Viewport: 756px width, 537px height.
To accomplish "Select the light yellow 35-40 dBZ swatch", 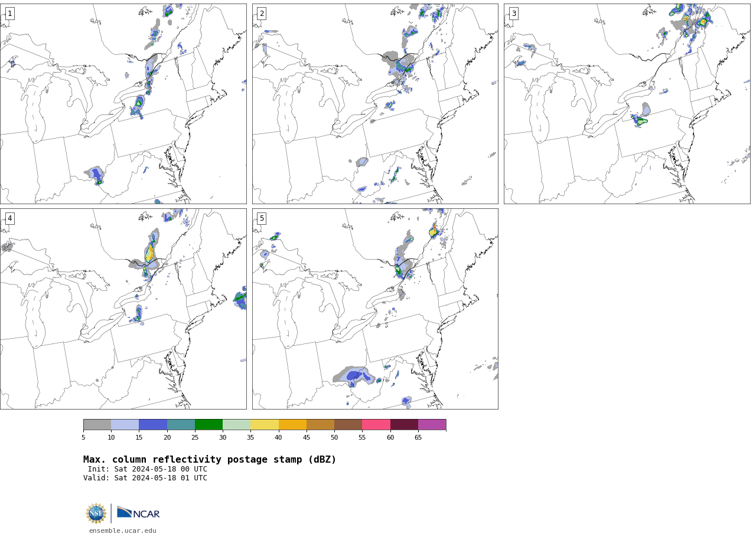I will [265, 425].
